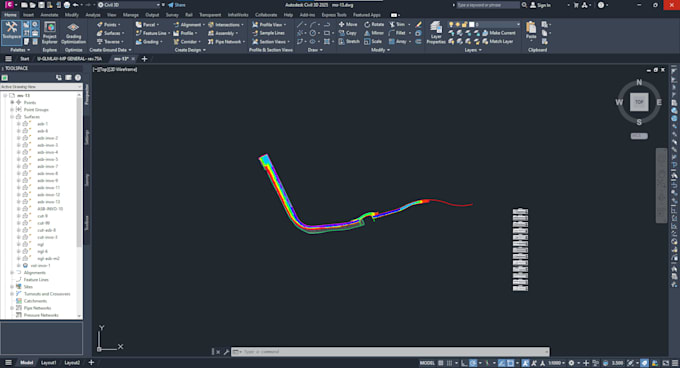Select the Mirror tool

tap(374, 33)
